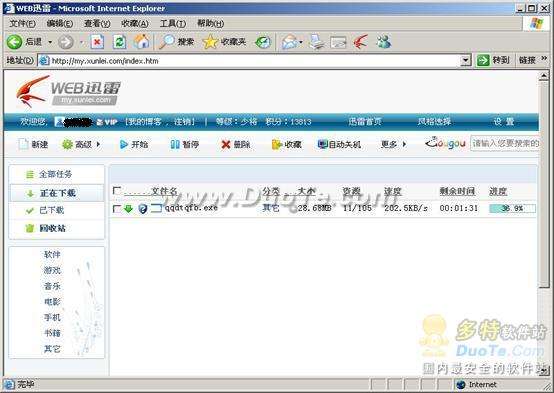Click 剩余时间 column header

coord(457,192)
